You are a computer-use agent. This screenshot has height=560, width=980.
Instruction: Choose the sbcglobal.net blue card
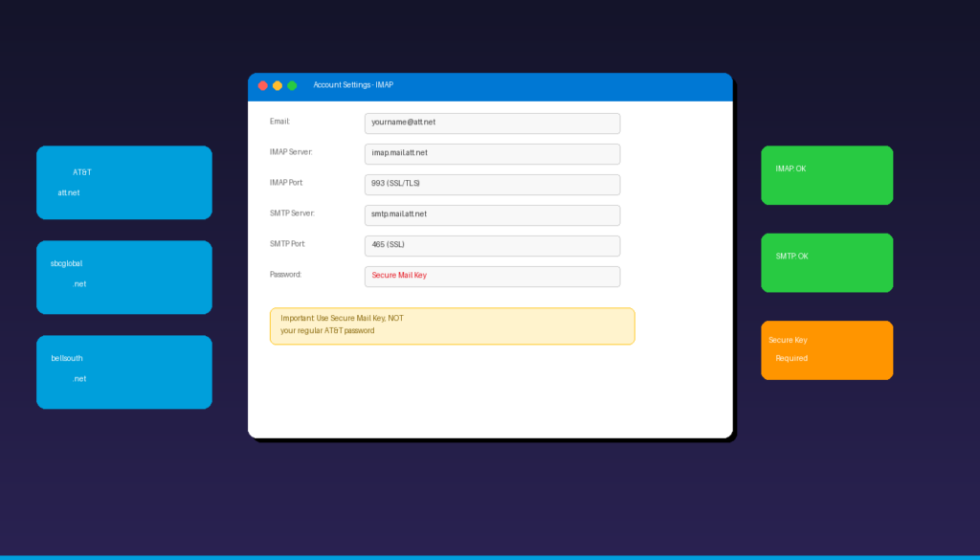pyautogui.click(x=124, y=277)
